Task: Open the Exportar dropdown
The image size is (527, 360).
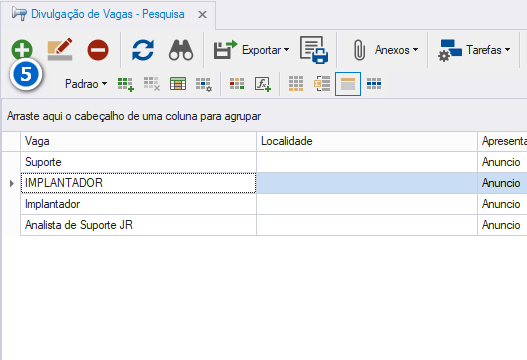Action: [266, 50]
